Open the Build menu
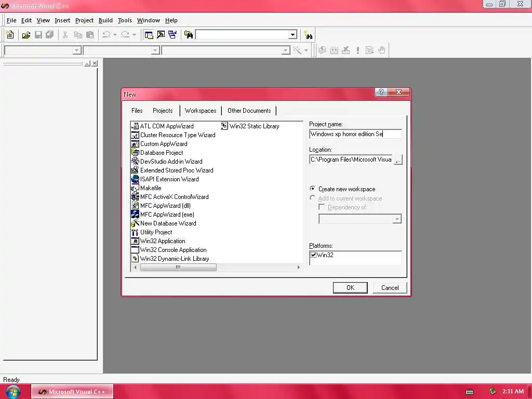This screenshot has height=399, width=532. click(105, 20)
